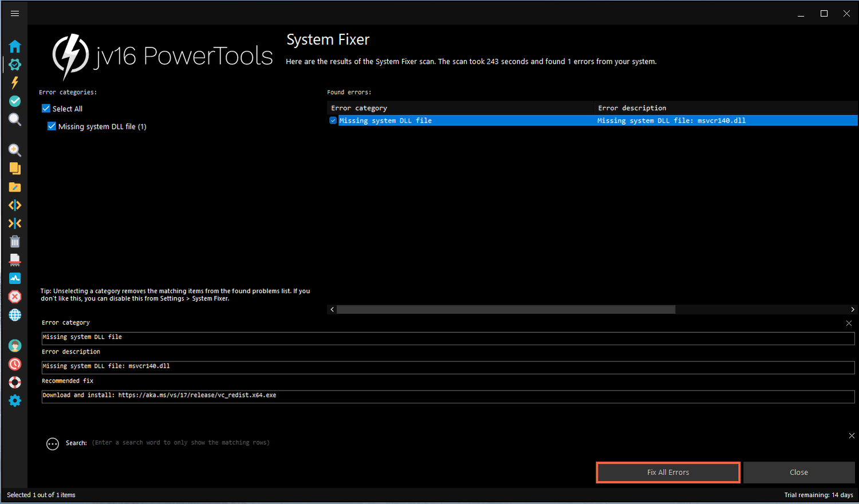Click the Error description column header
The image size is (859, 504).
[x=726, y=108]
